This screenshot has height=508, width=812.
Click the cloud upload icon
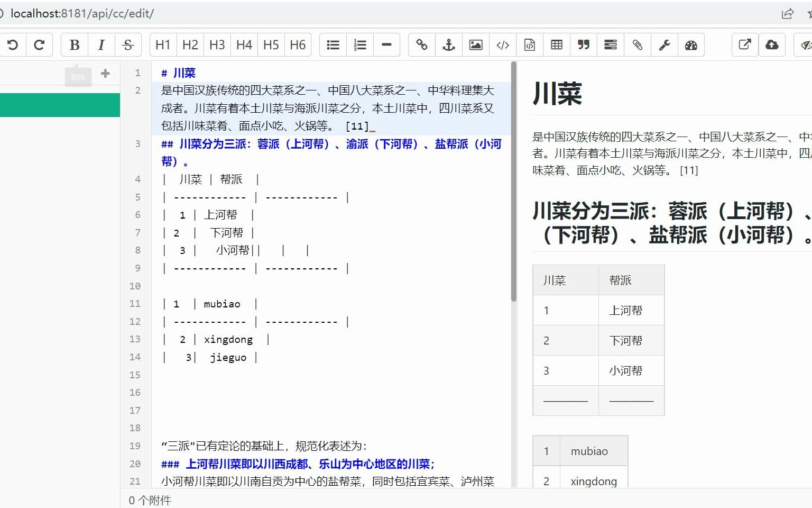[772, 45]
